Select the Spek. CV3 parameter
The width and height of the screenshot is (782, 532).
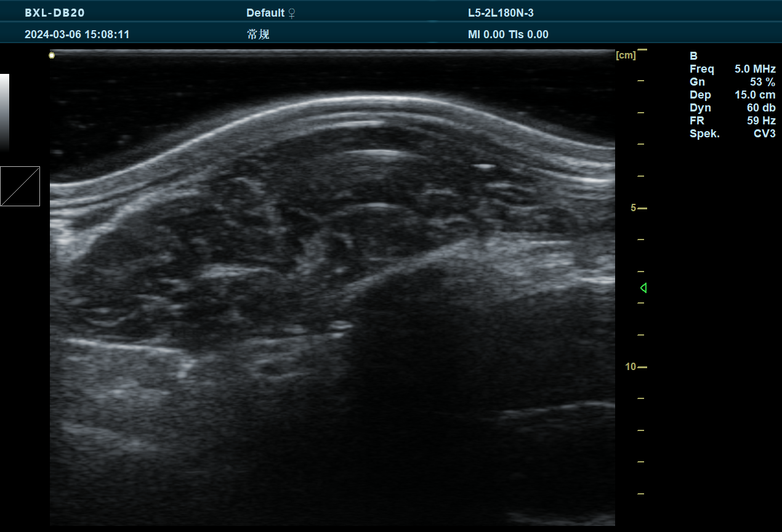pyautogui.click(x=732, y=134)
